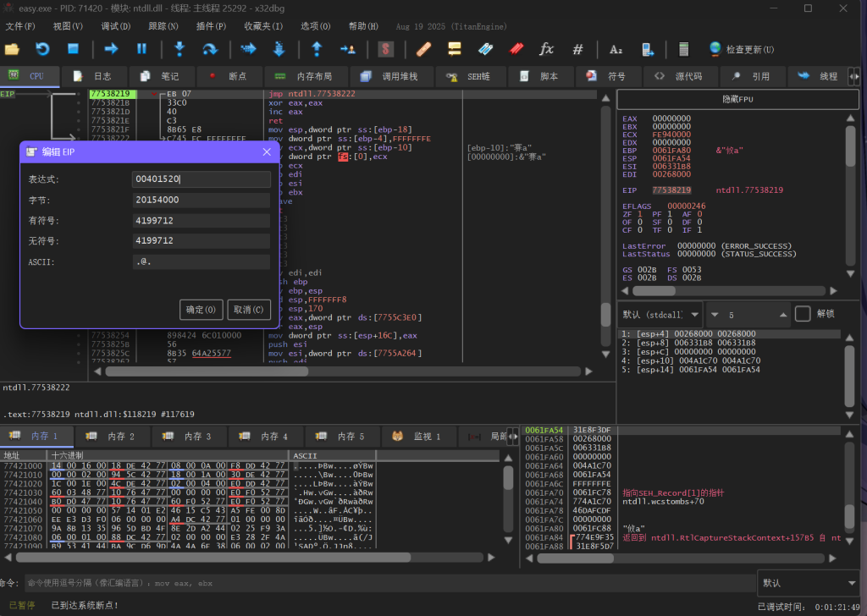Click the 隐藏FPU button

(x=737, y=99)
